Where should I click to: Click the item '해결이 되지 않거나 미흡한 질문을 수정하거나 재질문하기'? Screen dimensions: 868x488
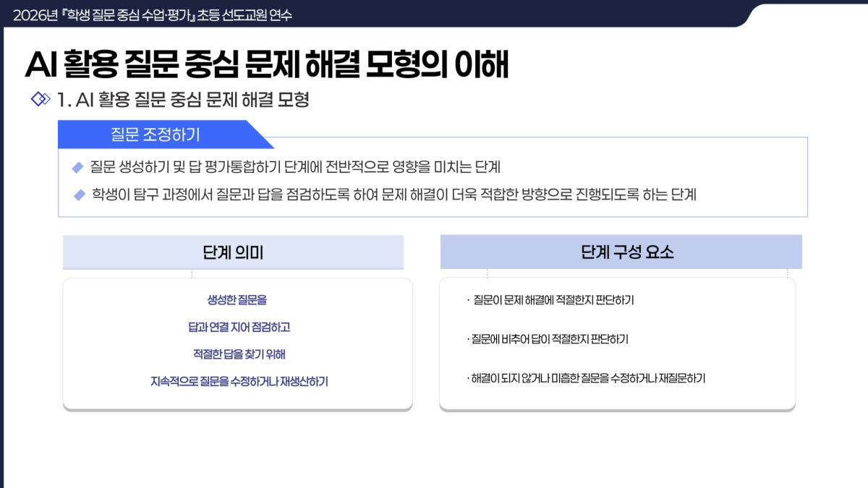point(586,377)
